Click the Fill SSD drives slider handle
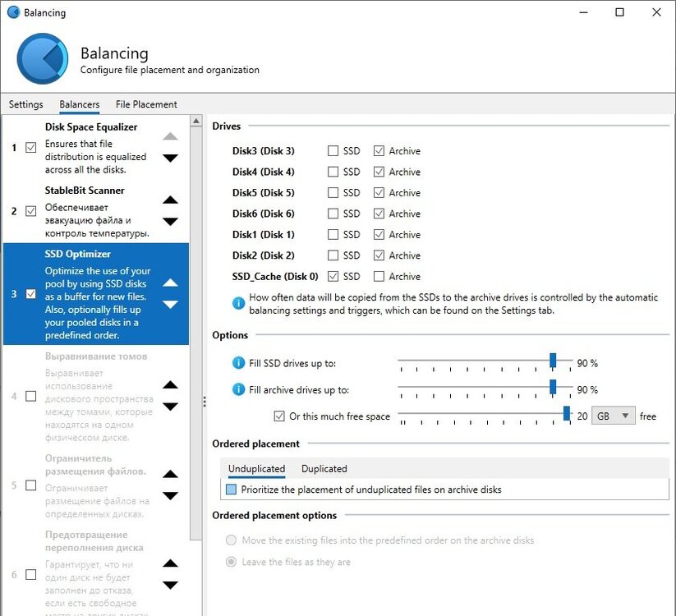Screen dimensions: 676x616 (553, 361)
